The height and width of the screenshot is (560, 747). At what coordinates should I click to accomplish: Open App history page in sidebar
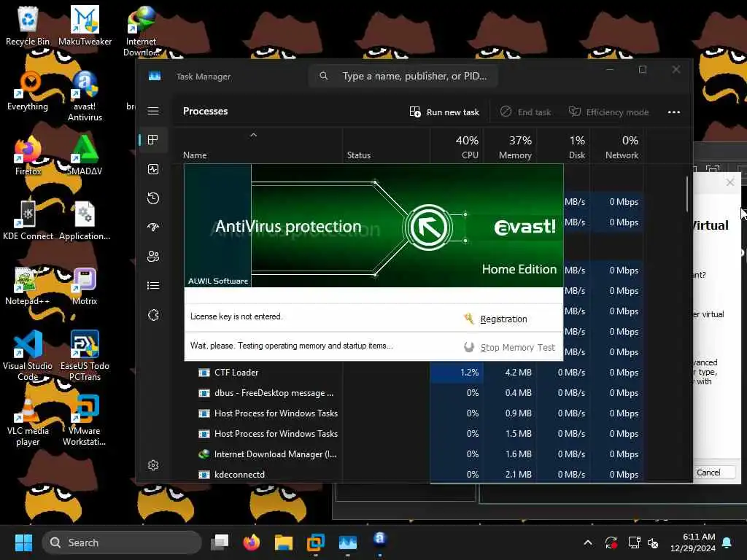153,198
